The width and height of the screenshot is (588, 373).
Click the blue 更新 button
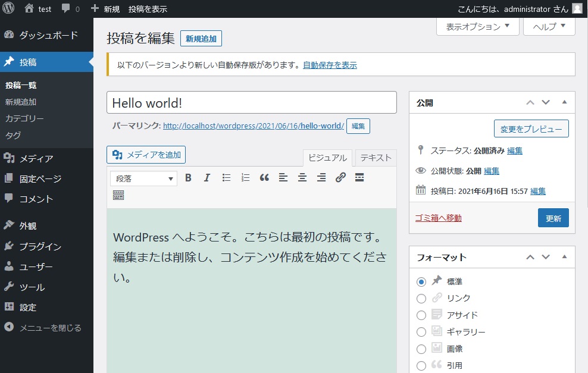coord(553,218)
